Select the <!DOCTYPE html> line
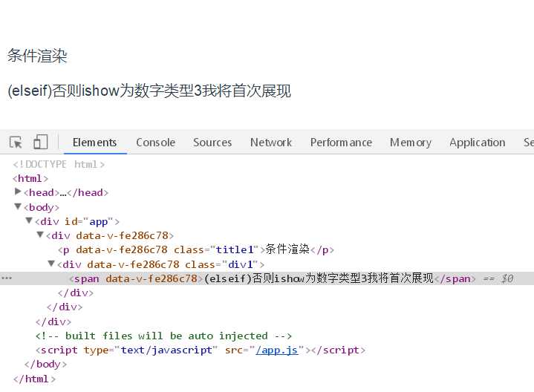Image resolution: width=534 pixels, height=392 pixels. (x=59, y=165)
